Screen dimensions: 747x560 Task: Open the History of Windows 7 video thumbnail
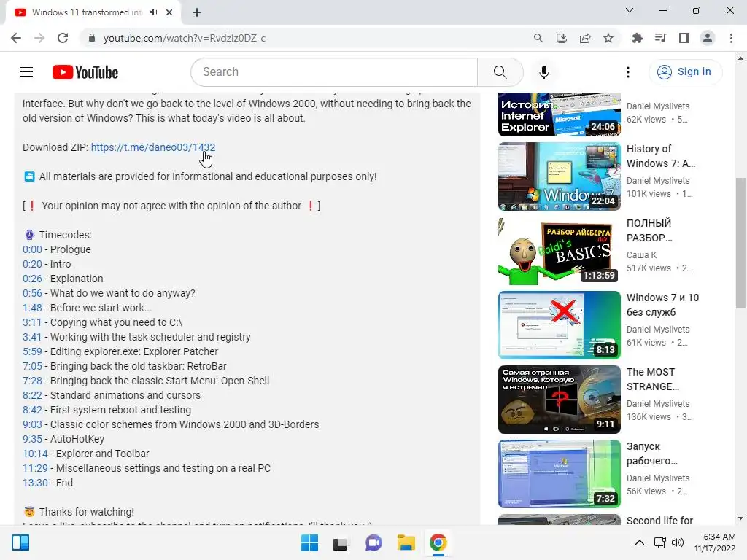560,176
